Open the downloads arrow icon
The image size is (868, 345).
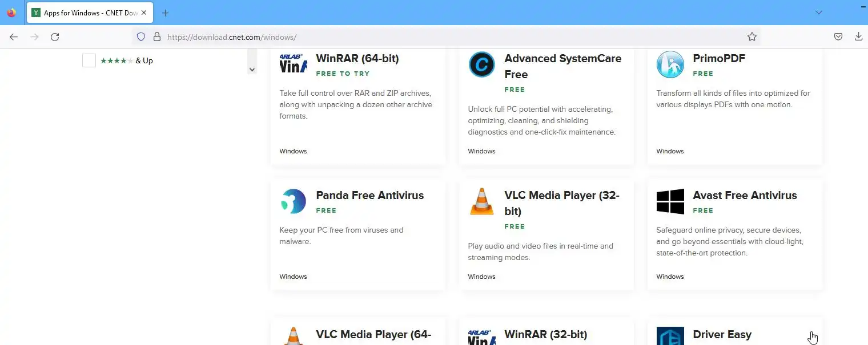pyautogui.click(x=858, y=36)
